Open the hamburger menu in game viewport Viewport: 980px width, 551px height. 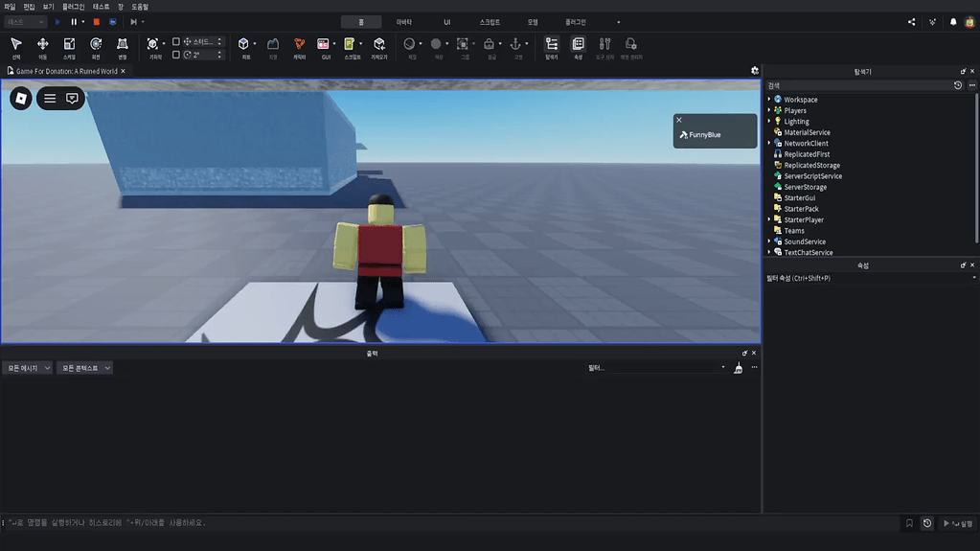point(50,98)
